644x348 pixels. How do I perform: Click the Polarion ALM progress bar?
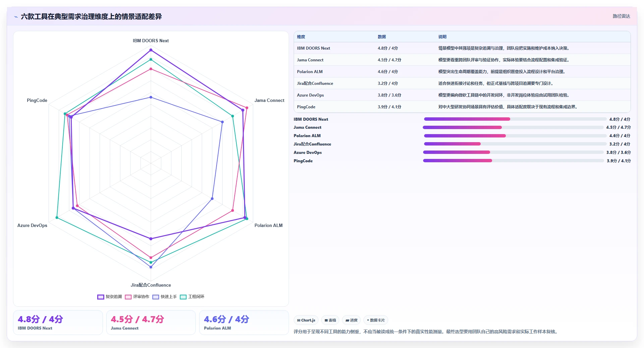pos(515,136)
